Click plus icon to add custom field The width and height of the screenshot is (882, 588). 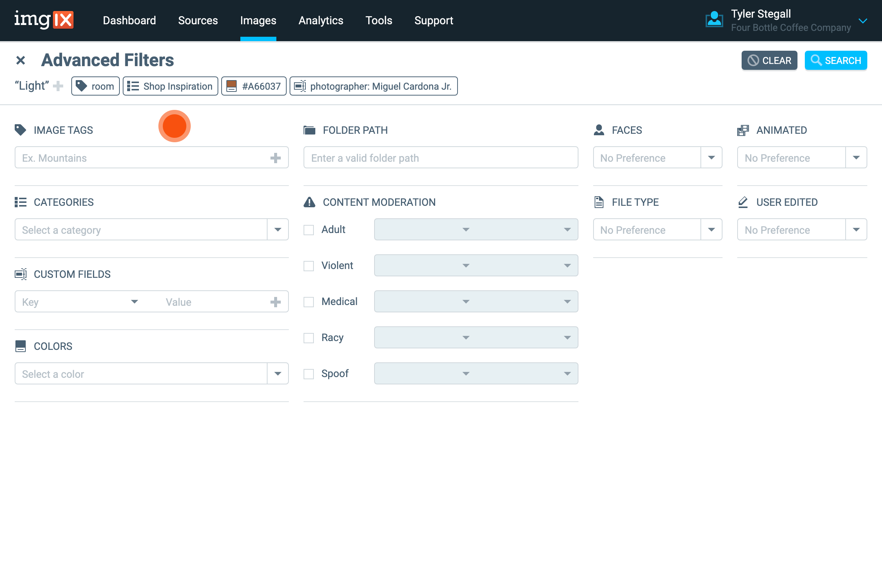276,302
